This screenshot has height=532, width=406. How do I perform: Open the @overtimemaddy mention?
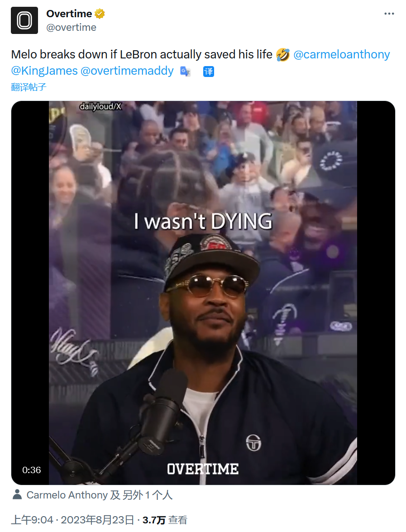pyautogui.click(x=127, y=71)
